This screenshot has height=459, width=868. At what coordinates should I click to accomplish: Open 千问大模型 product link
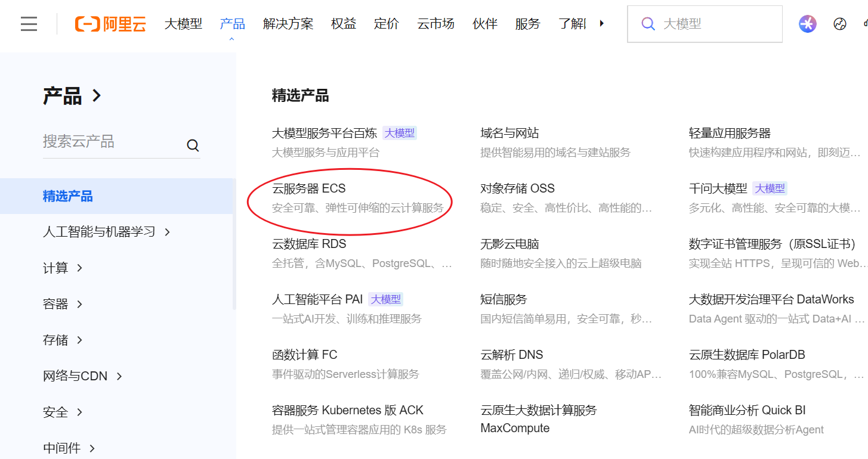pos(718,188)
